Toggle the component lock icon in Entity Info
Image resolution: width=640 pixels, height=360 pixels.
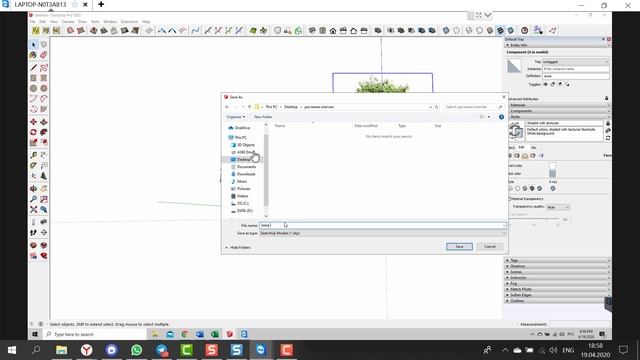(553, 84)
